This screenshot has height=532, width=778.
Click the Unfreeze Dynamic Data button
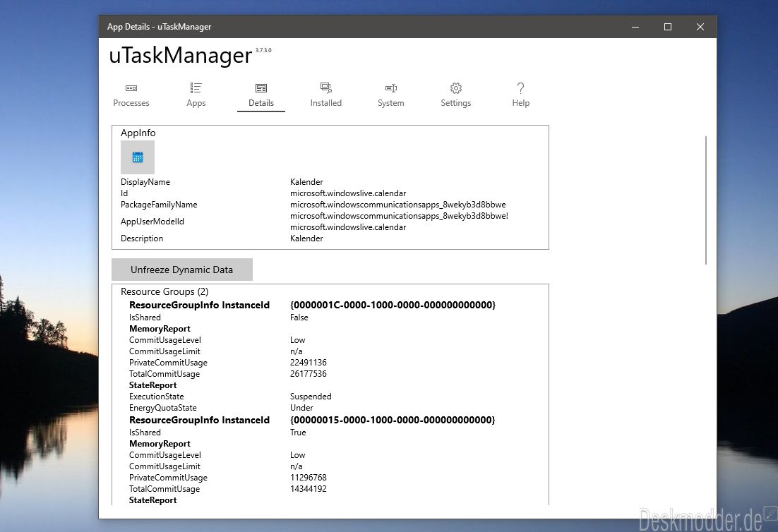tap(182, 270)
